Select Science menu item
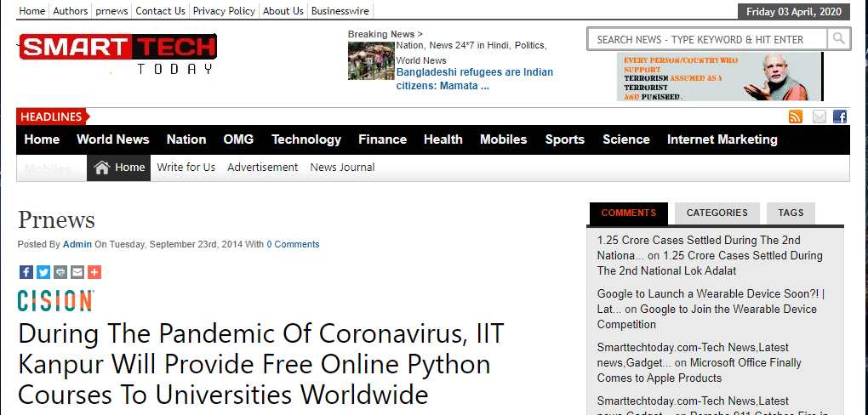The height and width of the screenshot is (415, 868). [x=626, y=139]
